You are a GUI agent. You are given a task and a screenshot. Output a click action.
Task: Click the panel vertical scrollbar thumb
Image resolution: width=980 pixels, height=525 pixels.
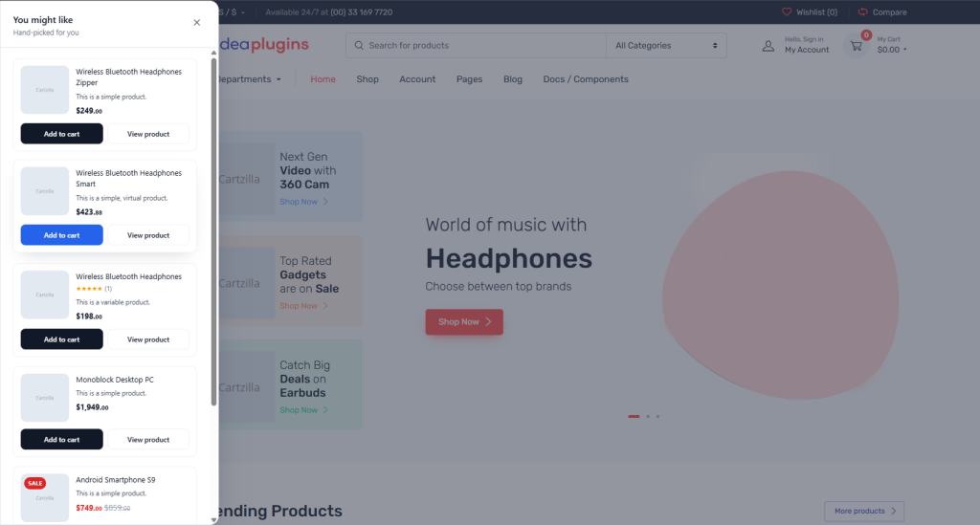213,232
